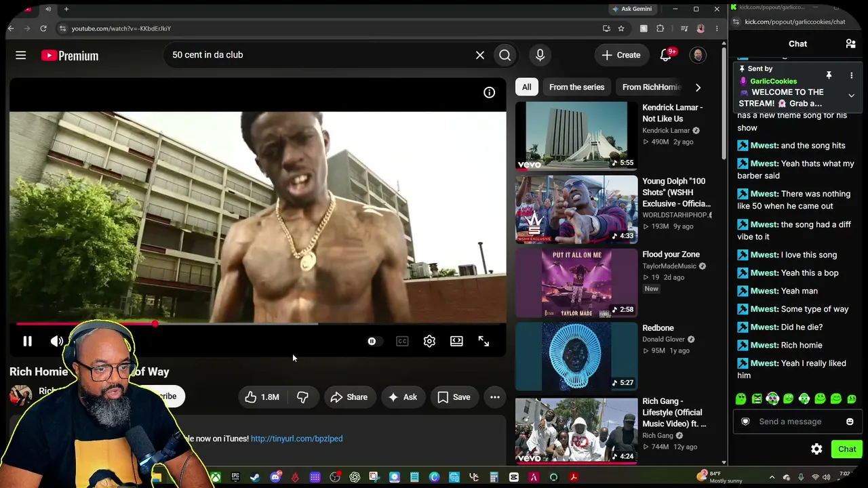Open YouTube notifications bell

click(x=666, y=55)
